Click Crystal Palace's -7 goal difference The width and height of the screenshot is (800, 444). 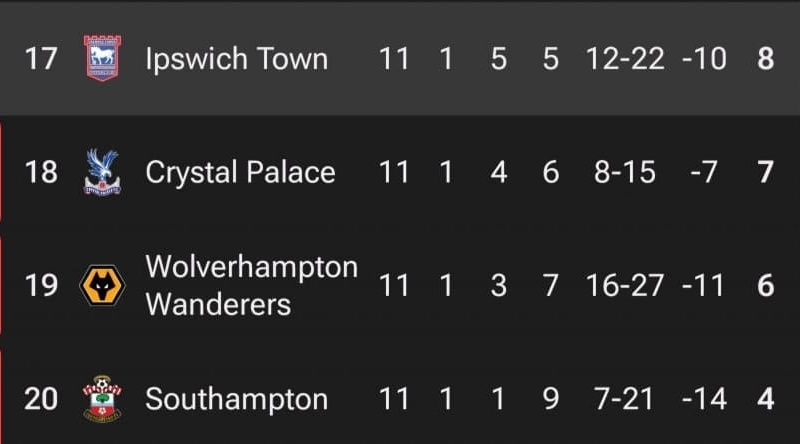704,172
